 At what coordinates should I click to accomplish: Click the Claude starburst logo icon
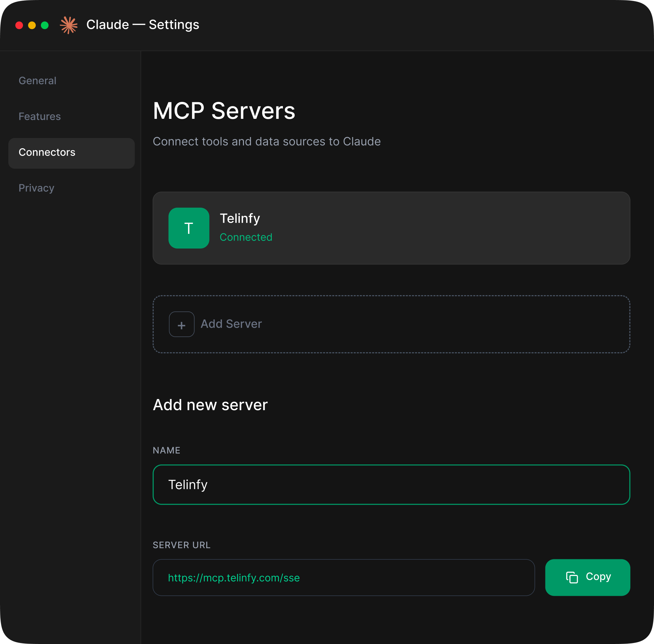coord(69,25)
